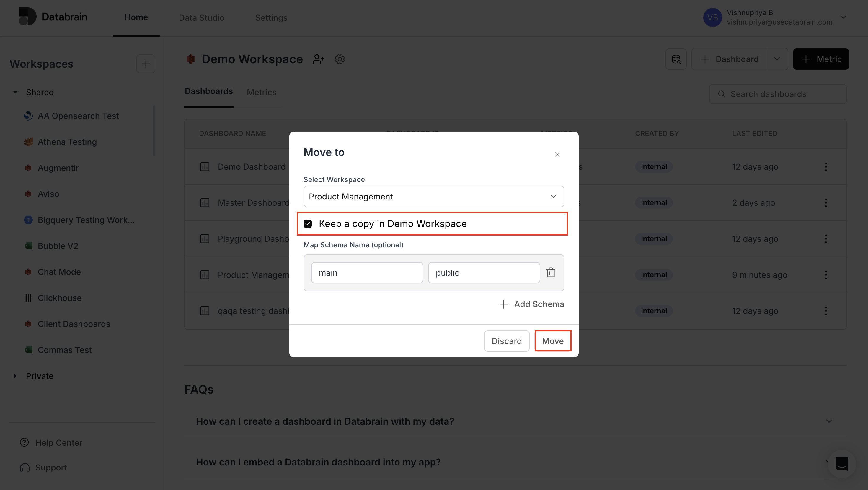Open the Intercom chat bubble
This screenshot has width=868, height=490.
coord(842,464)
